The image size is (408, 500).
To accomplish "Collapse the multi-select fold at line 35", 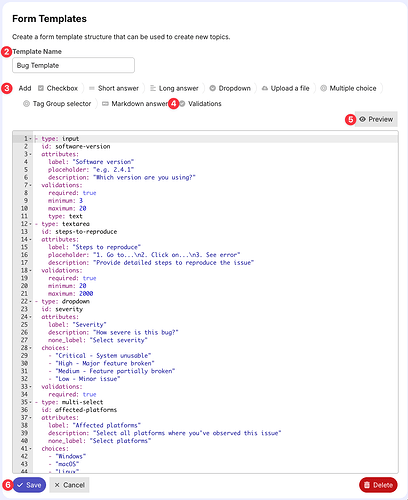I will 30,402.
